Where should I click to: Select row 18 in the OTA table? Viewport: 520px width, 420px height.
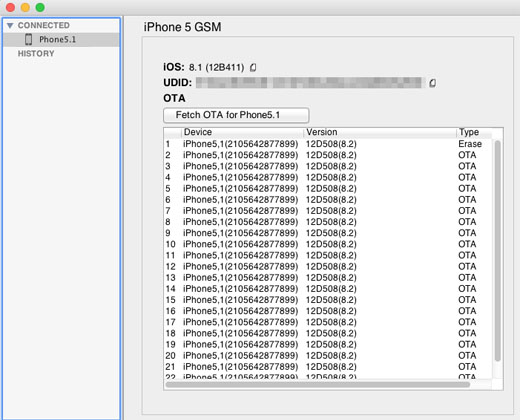(x=328, y=333)
